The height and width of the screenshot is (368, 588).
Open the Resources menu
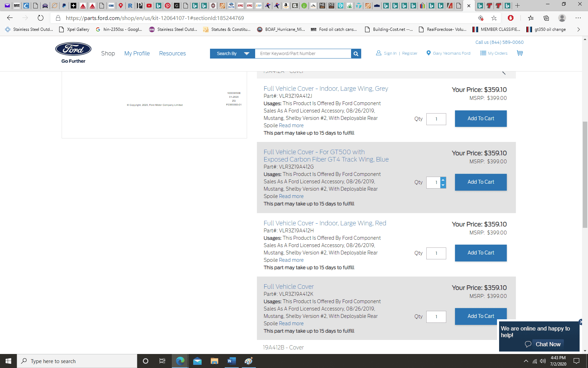pyautogui.click(x=172, y=53)
